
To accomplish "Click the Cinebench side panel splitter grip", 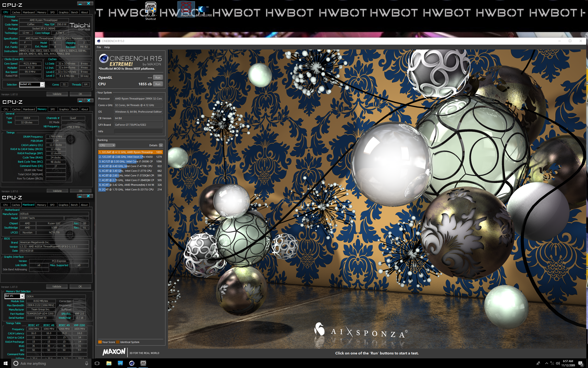I will [167, 204].
